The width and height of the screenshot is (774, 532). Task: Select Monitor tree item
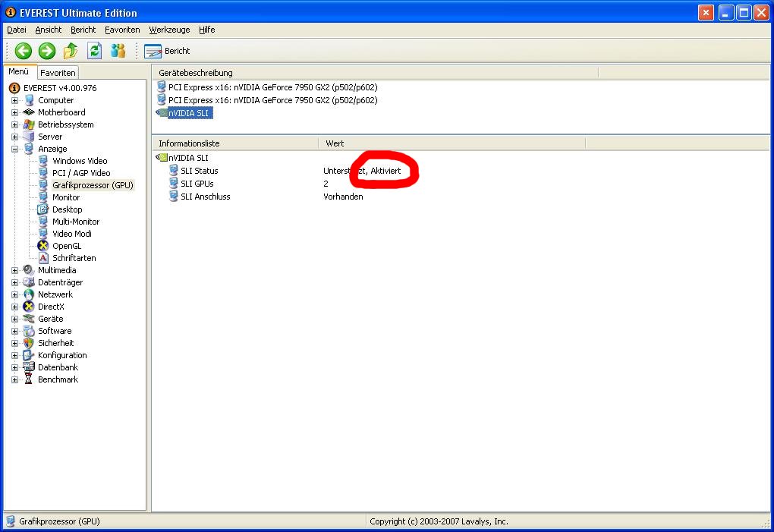[x=66, y=197]
